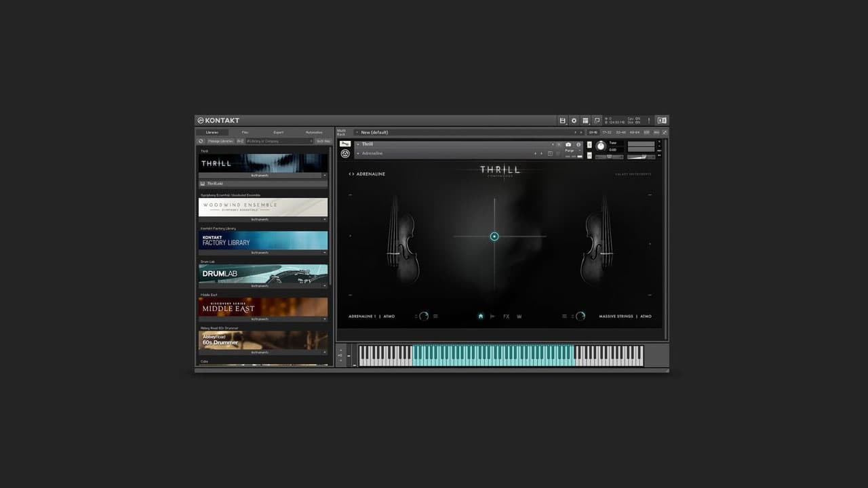868x488 pixels.
Task: Click the Manage Libraries button
Action: pyautogui.click(x=220, y=140)
